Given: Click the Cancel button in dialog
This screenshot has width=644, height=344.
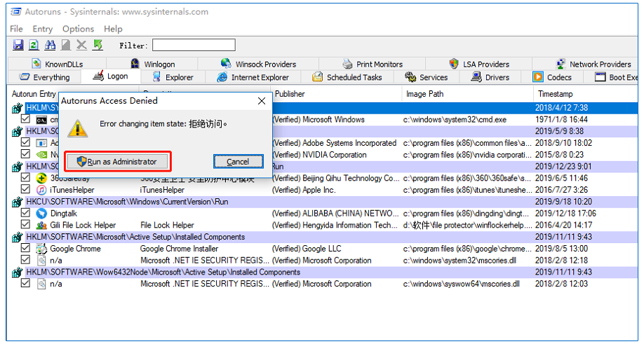Looking at the screenshot, I should tap(239, 162).
